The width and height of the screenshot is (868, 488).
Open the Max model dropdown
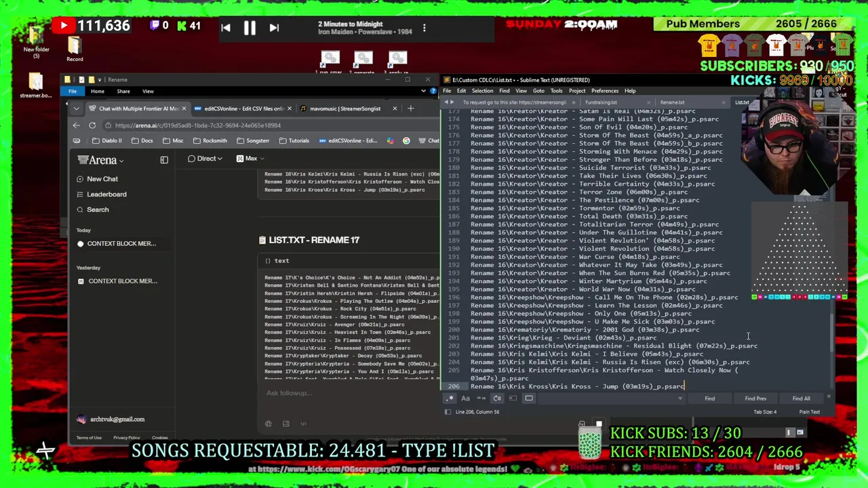point(250,159)
